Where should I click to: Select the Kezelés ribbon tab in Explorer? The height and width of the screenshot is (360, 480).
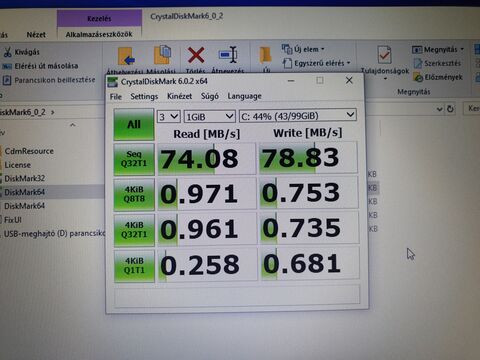click(x=99, y=19)
